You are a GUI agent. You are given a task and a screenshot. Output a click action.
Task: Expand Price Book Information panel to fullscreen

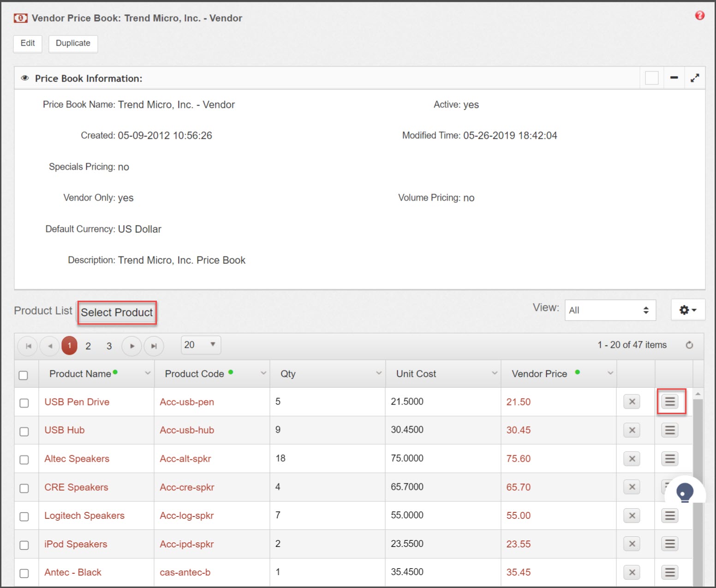coord(695,78)
